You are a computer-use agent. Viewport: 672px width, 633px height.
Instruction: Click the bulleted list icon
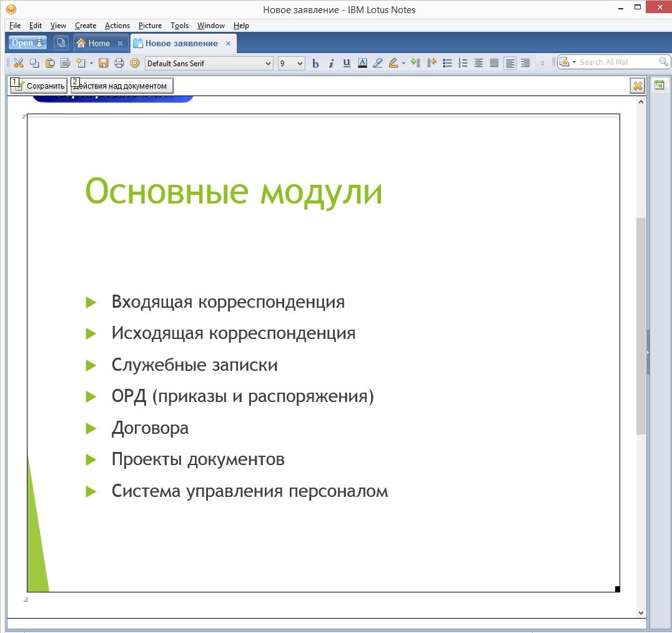coord(447,63)
